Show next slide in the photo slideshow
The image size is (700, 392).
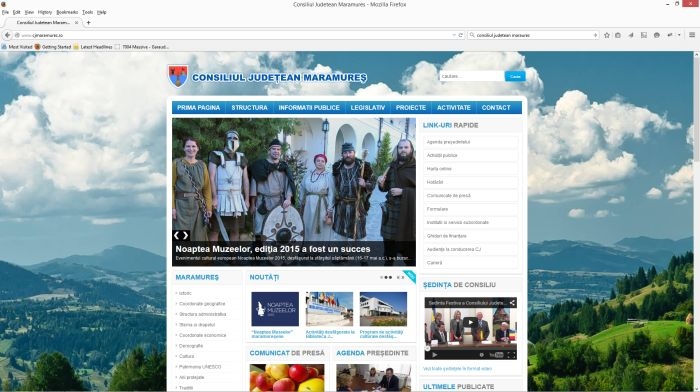185,235
